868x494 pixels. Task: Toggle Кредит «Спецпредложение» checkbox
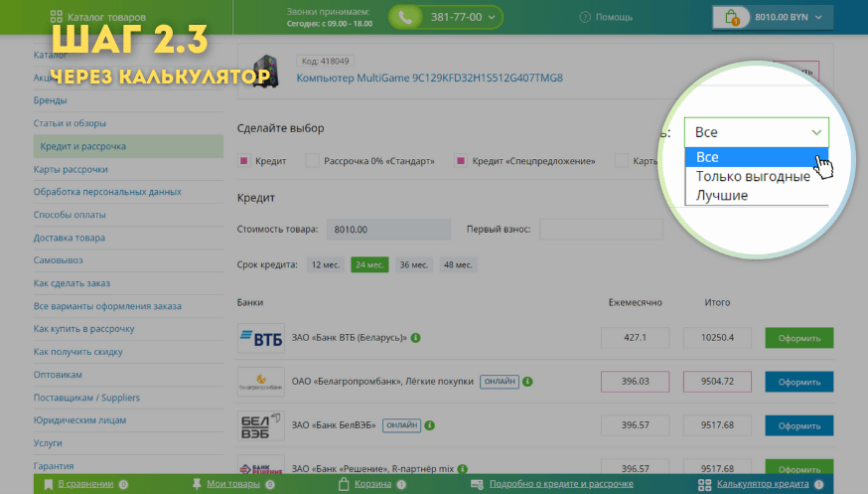tap(460, 161)
